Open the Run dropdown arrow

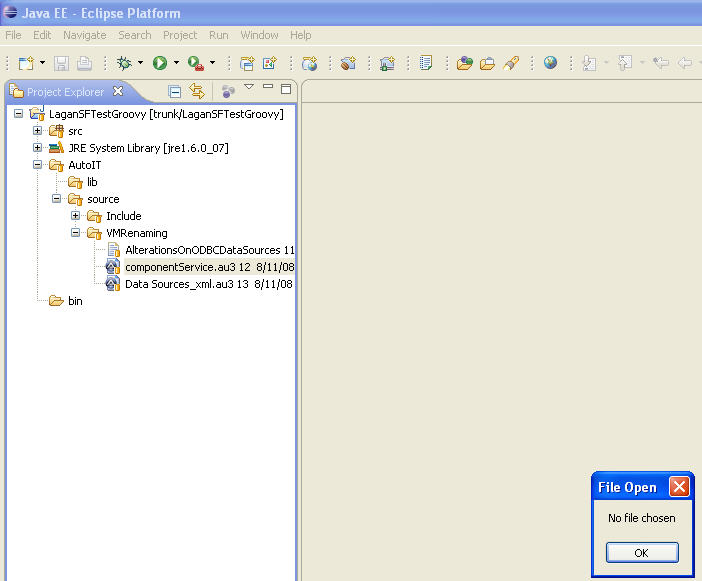click(176, 63)
